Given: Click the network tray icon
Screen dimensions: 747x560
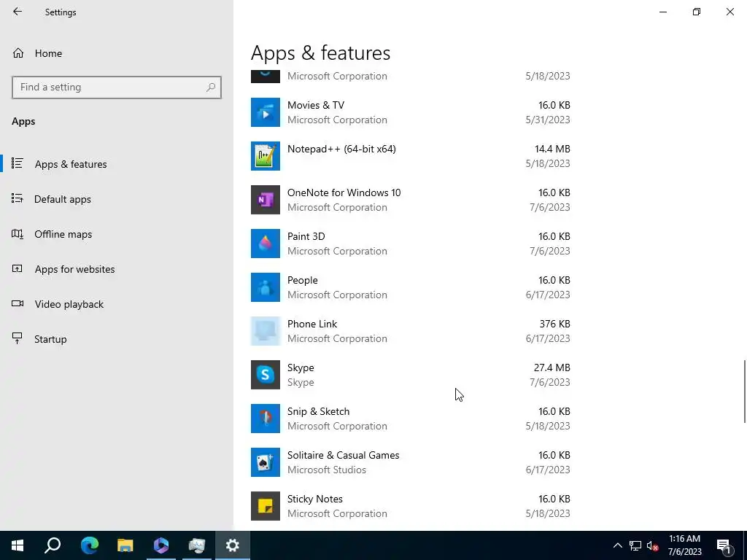Looking at the screenshot, I should [x=635, y=545].
